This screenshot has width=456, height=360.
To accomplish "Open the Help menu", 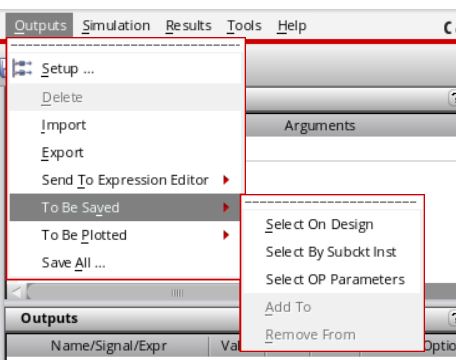I will (x=292, y=26).
